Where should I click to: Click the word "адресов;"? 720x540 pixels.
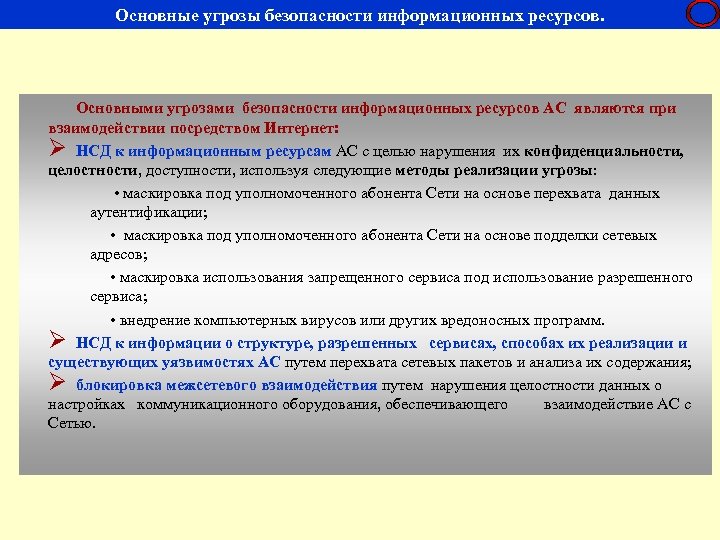point(119,255)
